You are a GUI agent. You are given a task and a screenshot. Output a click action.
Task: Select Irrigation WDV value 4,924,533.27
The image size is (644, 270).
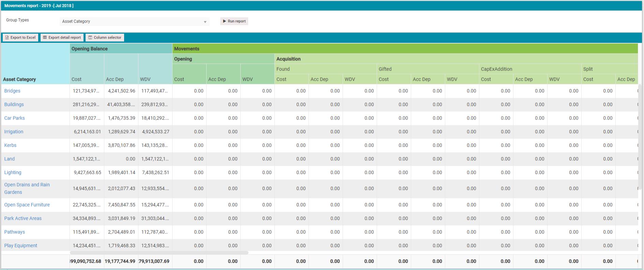155,132
